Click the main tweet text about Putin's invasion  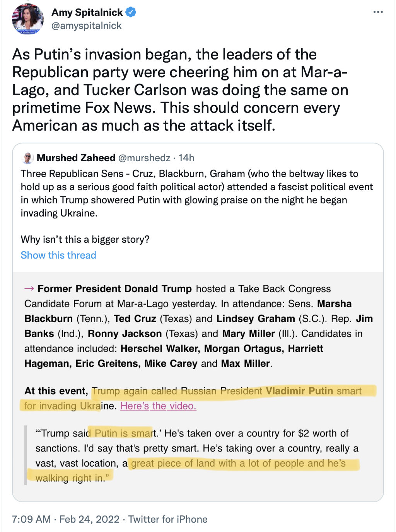click(x=180, y=90)
